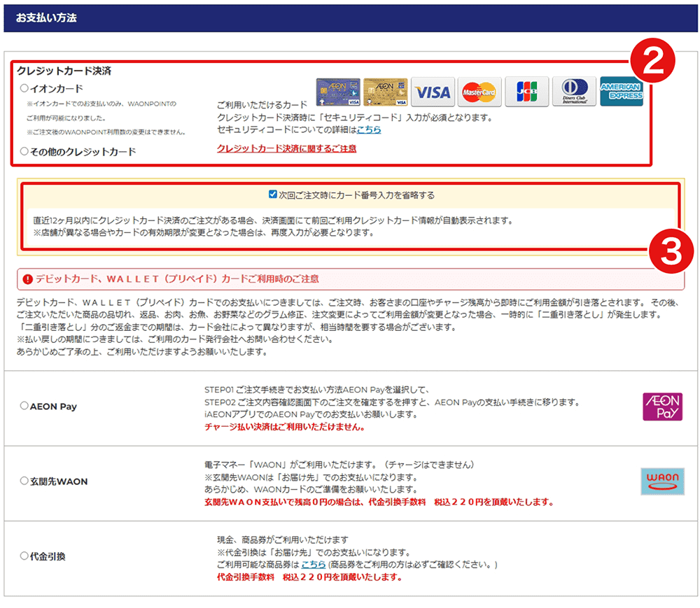Click the purple AEON Pay logo
Viewport: 700px width, 608px height.
(x=662, y=406)
